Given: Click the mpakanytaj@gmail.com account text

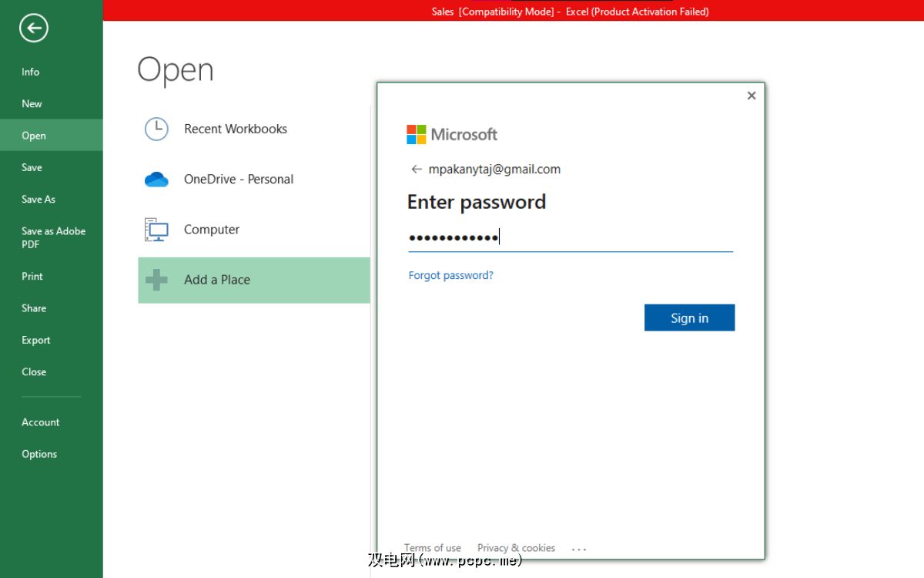Looking at the screenshot, I should (494, 170).
